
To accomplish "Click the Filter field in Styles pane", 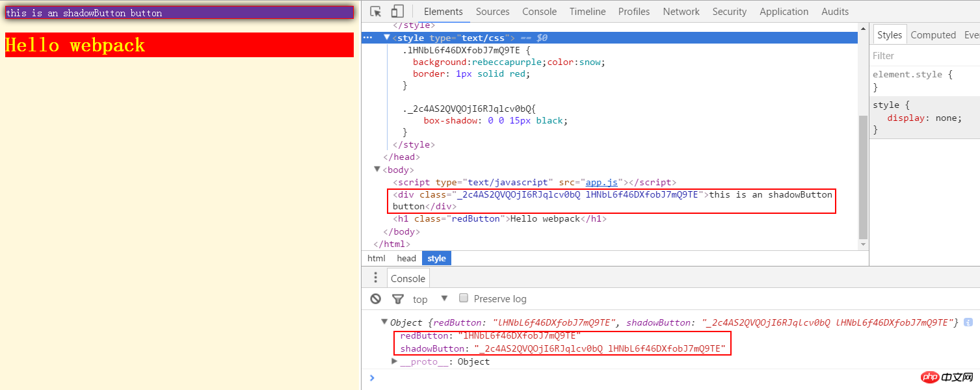I will click(x=923, y=56).
